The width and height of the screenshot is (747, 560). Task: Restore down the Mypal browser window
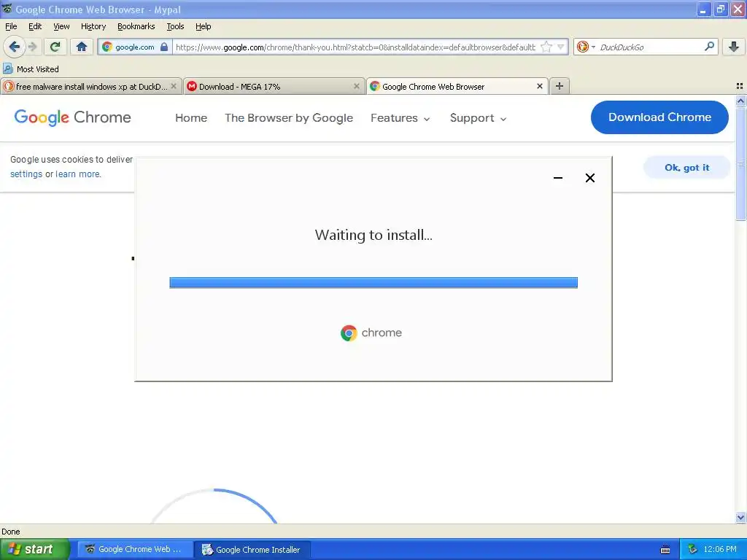tap(720, 9)
